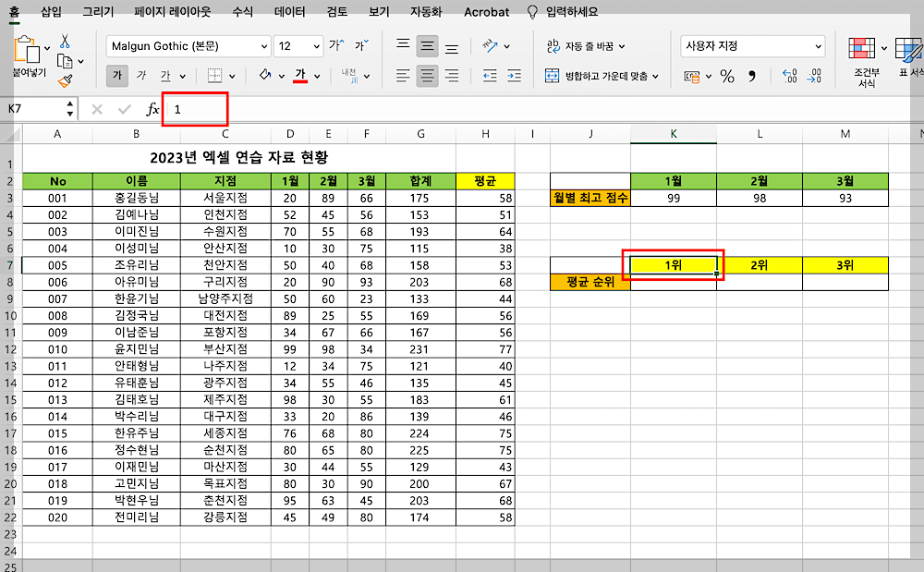The height and width of the screenshot is (572, 924).
Task: Click the Copy icon
Action: (x=65, y=61)
